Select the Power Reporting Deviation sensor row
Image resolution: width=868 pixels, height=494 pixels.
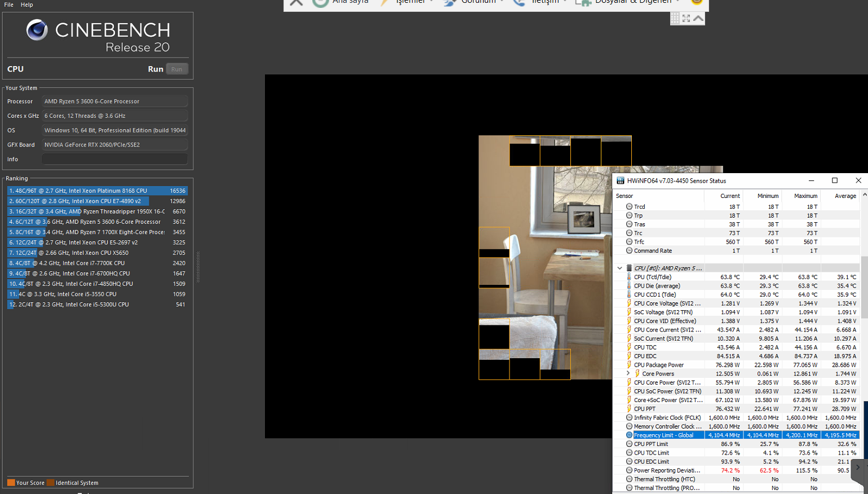(737, 470)
